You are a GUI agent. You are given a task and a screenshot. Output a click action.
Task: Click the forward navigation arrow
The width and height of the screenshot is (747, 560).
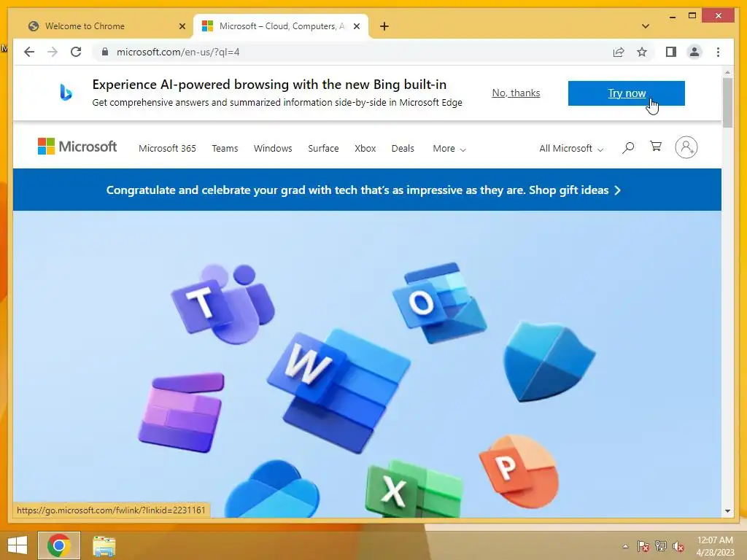53,52
